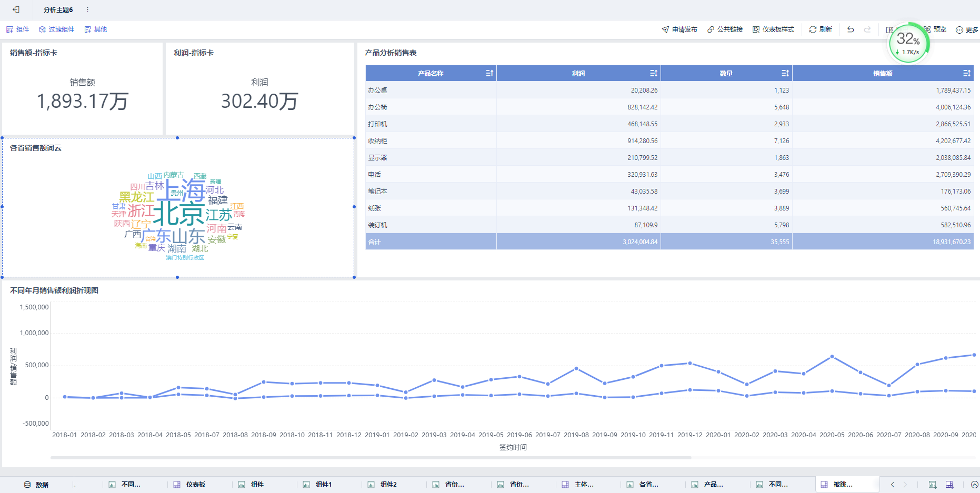The image size is (980, 493).
Task: Click 申请发布 to request publishing
Action: (x=679, y=29)
